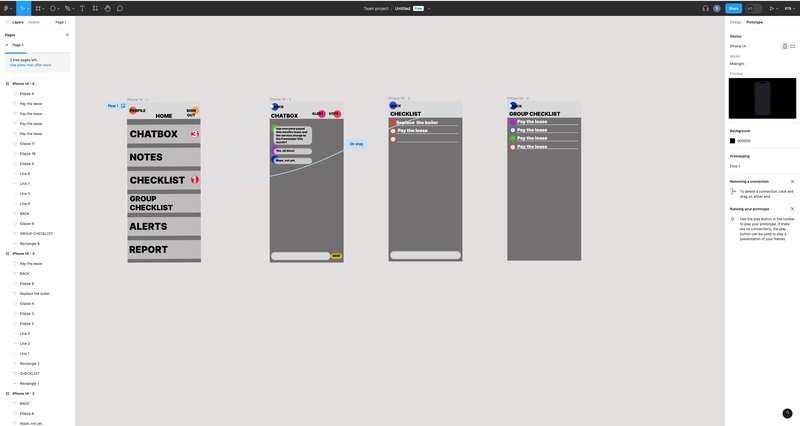Viewport: 800px width, 426px height.
Task: Click the device preview thumbnail
Action: tap(762, 98)
